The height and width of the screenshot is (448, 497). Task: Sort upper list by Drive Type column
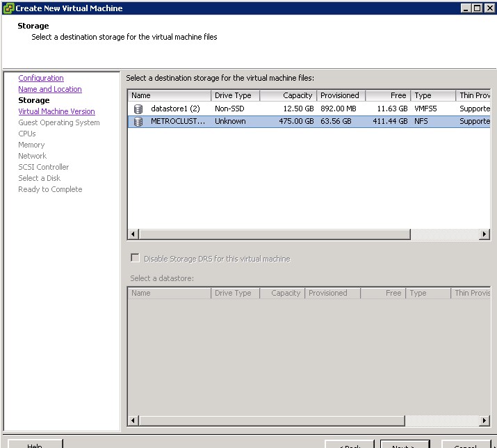click(235, 95)
